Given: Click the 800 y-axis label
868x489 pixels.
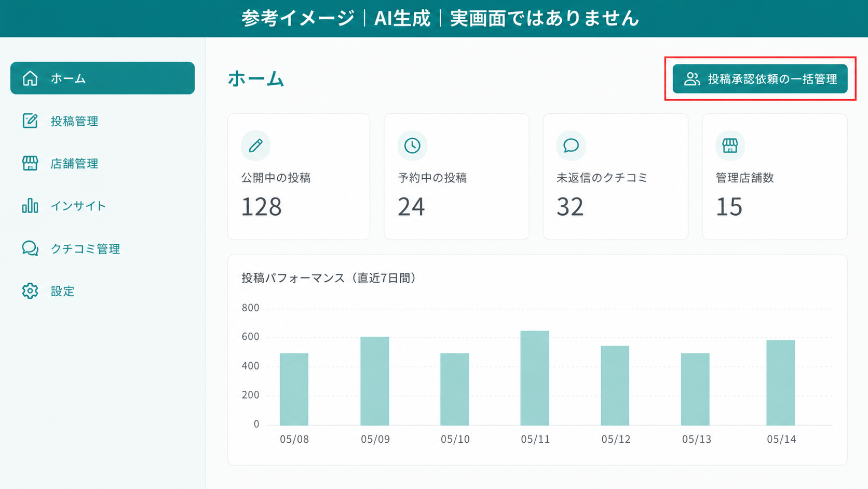Looking at the screenshot, I should coord(250,308).
